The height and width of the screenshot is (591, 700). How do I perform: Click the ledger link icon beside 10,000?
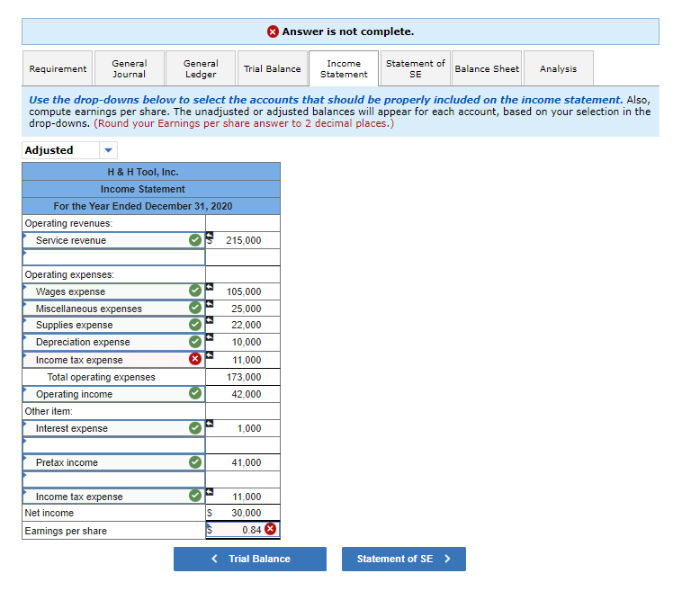[210, 337]
